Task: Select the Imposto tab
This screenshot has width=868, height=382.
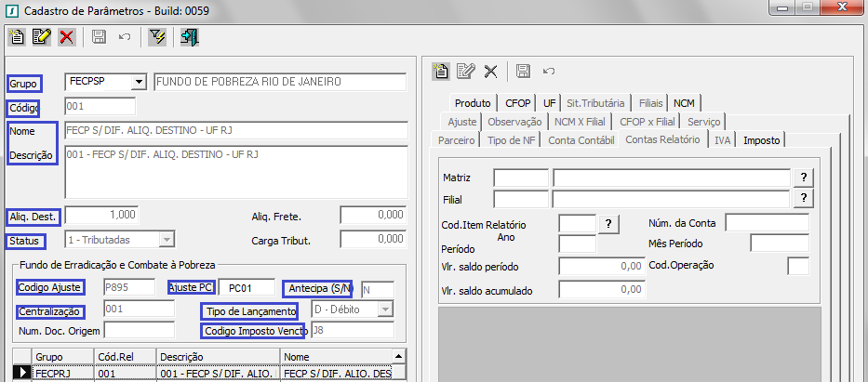Action: click(x=762, y=140)
